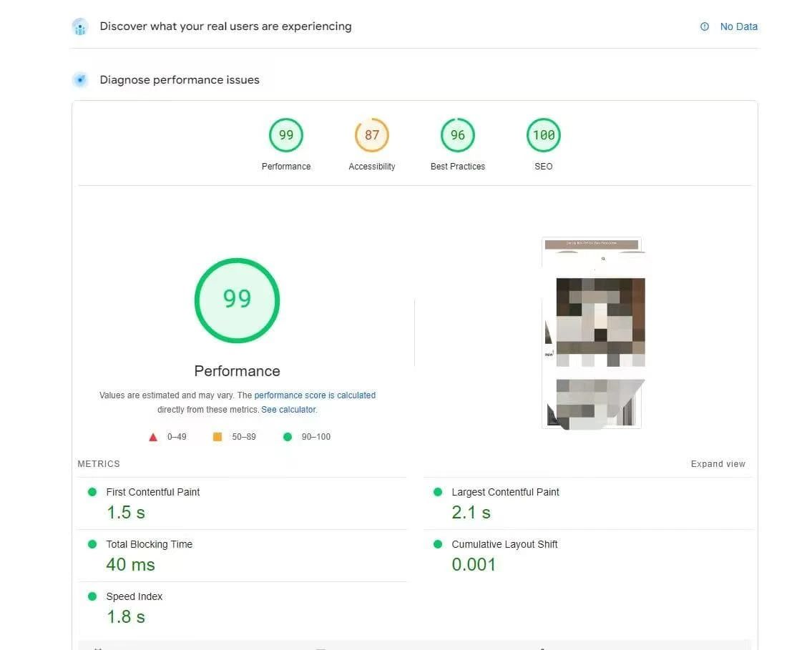
Task: Open the 'performance score is calculated' link
Action: point(315,395)
